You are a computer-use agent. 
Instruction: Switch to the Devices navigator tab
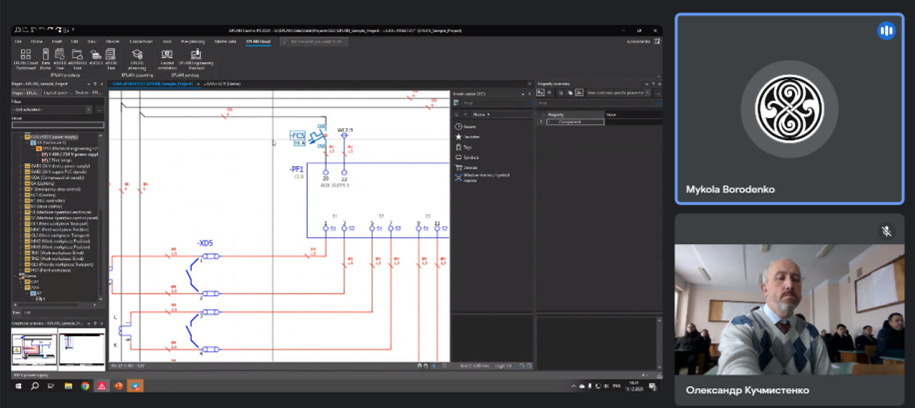coord(89,92)
